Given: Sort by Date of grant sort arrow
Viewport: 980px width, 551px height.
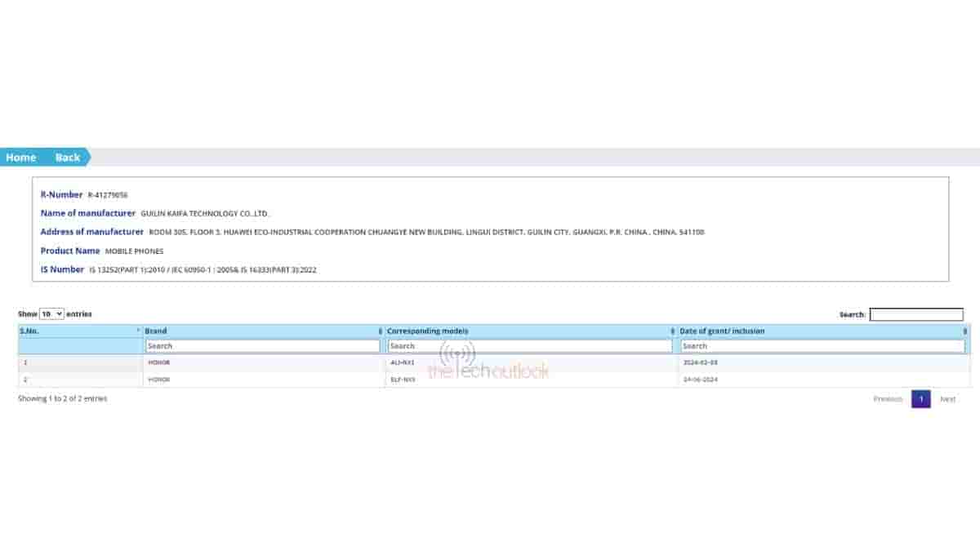Looking at the screenshot, I should pyautogui.click(x=964, y=331).
